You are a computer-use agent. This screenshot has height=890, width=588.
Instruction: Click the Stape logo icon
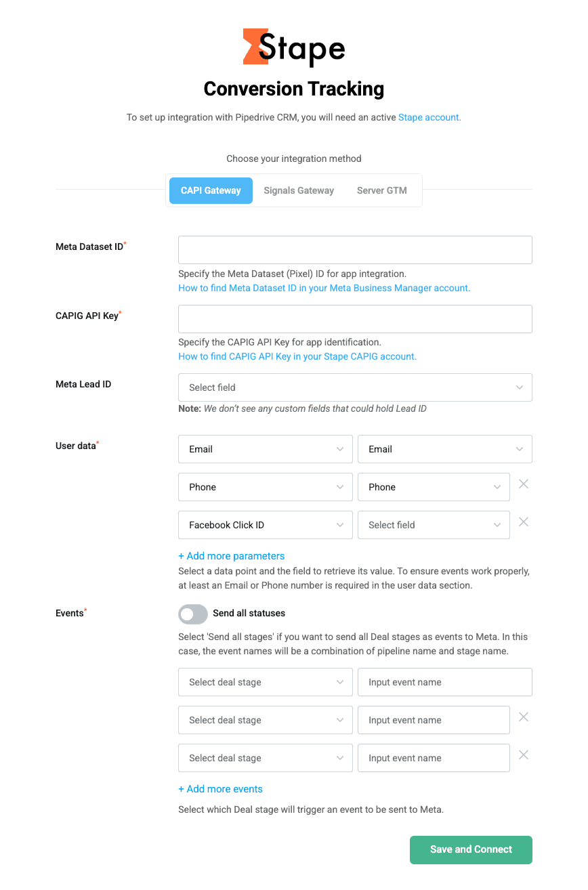pos(251,47)
